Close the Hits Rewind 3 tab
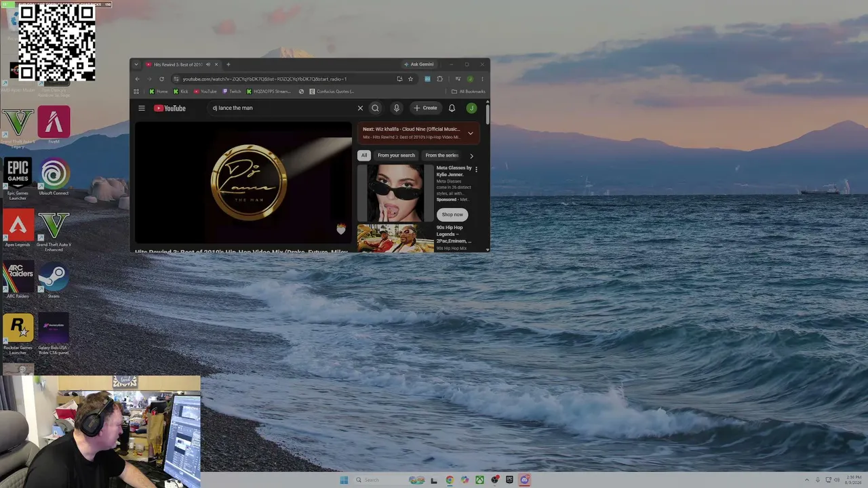 216,64
